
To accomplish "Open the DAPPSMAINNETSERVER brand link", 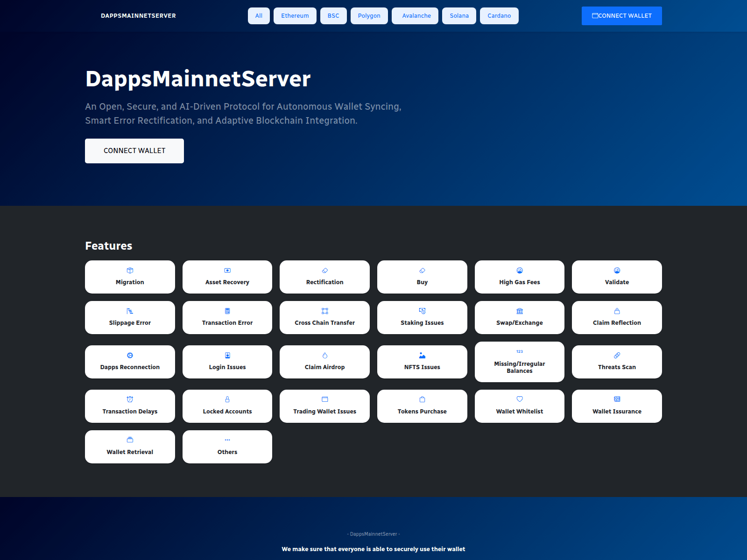I will point(138,16).
